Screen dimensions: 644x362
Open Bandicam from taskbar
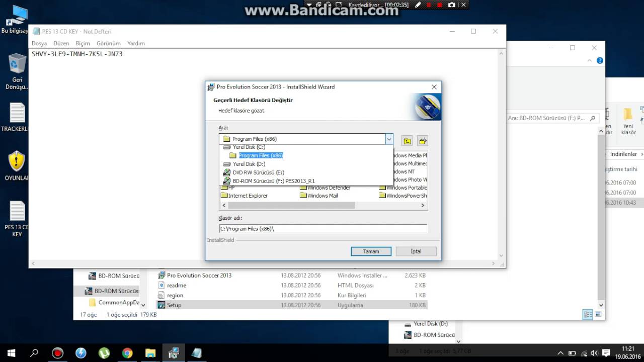click(x=57, y=353)
